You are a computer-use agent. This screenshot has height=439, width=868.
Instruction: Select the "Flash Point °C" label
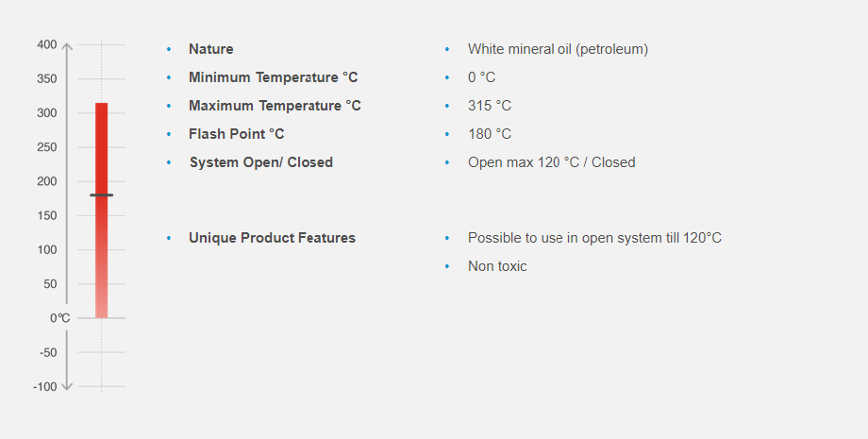236,134
